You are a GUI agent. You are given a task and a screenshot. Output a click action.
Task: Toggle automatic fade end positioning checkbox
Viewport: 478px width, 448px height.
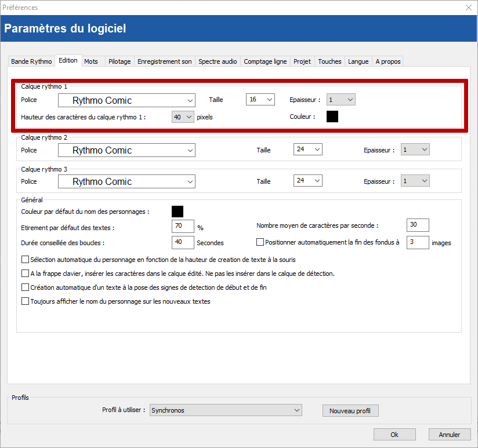tap(260, 242)
